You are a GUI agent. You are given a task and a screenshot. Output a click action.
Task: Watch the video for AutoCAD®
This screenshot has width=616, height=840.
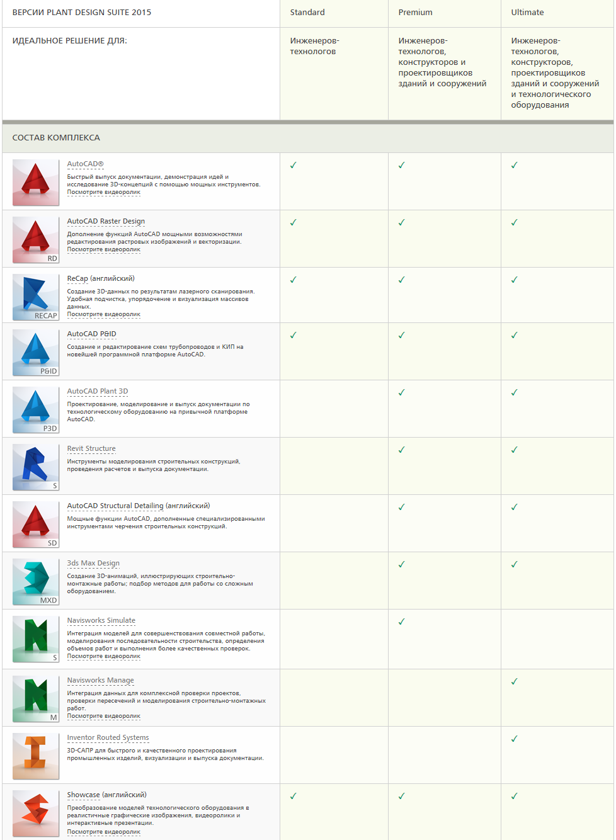click(104, 192)
